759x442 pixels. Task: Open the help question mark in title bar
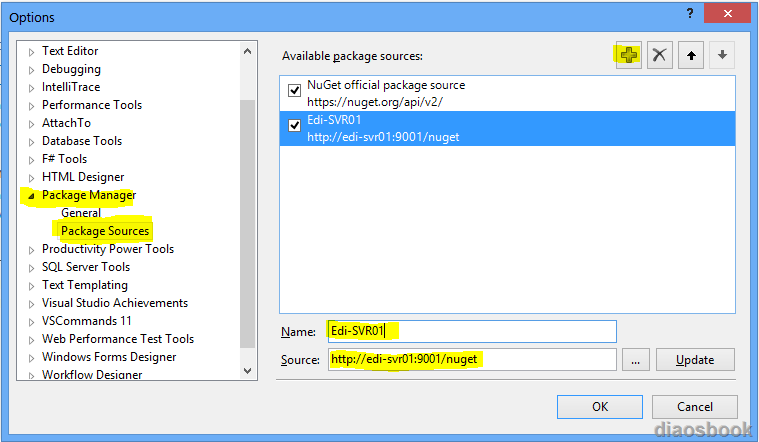tap(690, 14)
